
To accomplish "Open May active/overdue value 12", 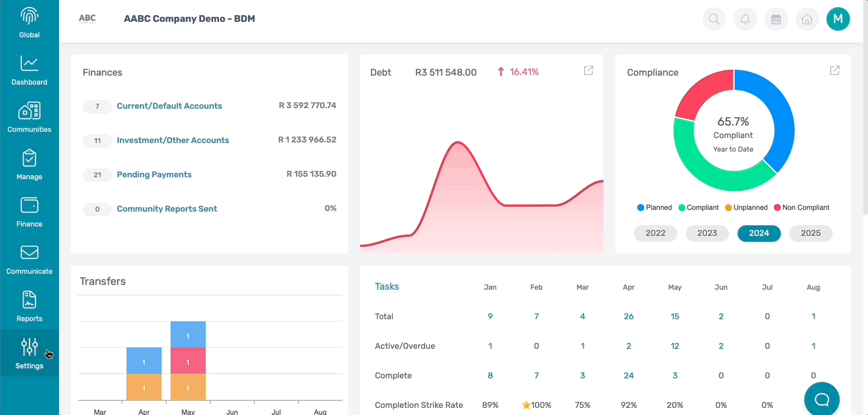I will pos(675,346).
